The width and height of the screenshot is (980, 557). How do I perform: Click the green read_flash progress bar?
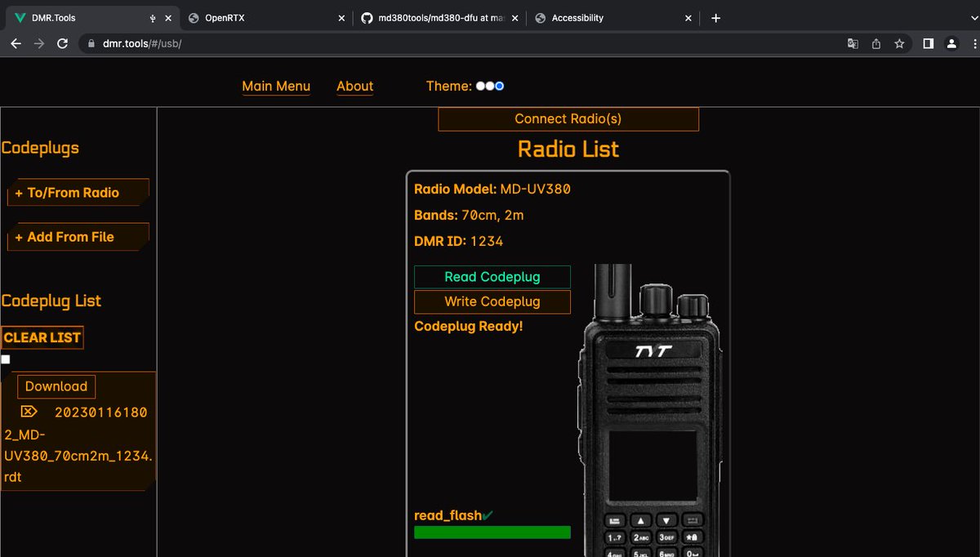[x=492, y=532]
